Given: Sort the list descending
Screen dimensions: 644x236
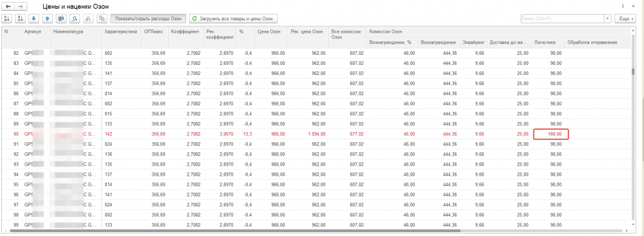Looking at the screenshot, I should (x=21, y=18).
